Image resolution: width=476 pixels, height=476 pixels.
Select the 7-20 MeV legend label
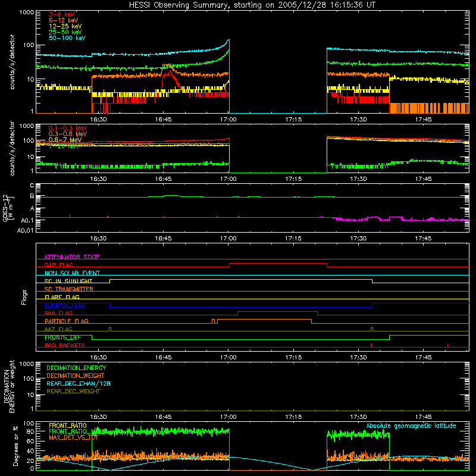[64, 146]
